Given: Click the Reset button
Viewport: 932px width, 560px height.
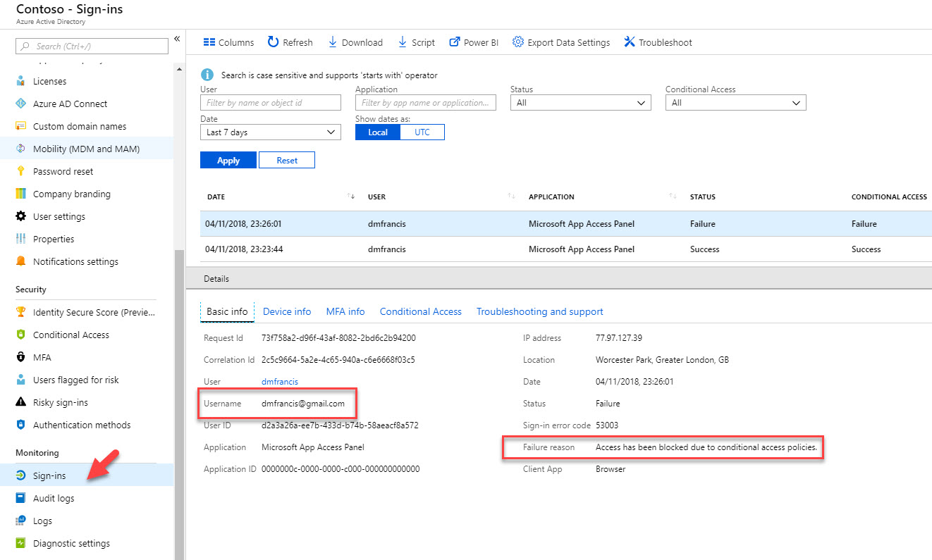Looking at the screenshot, I should point(287,161).
